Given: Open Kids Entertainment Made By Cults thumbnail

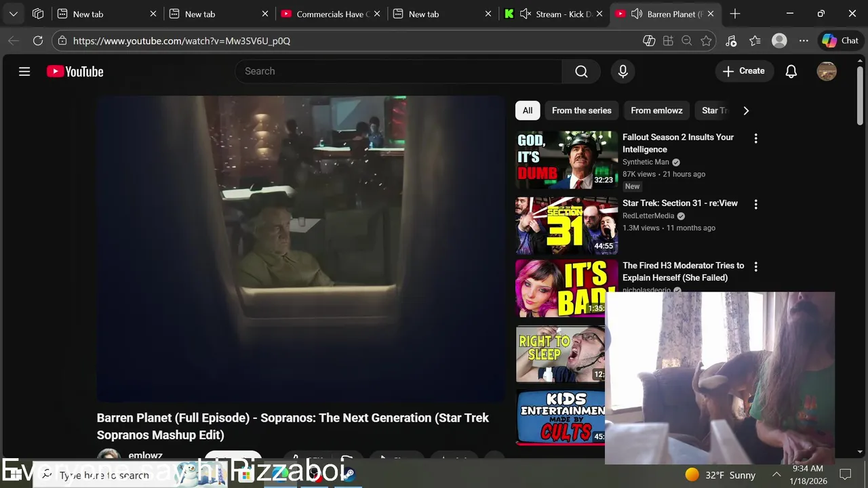Looking at the screenshot, I should tap(560, 416).
